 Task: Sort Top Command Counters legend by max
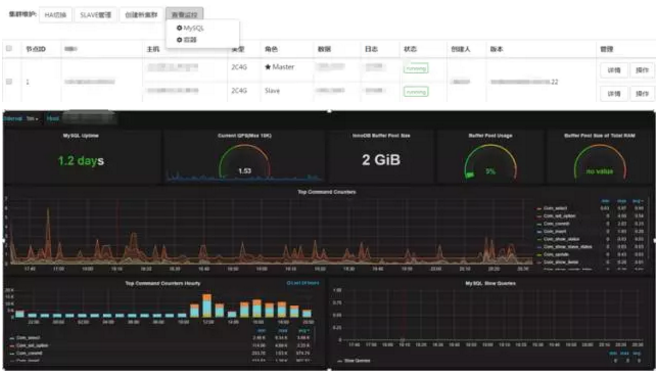click(x=621, y=201)
